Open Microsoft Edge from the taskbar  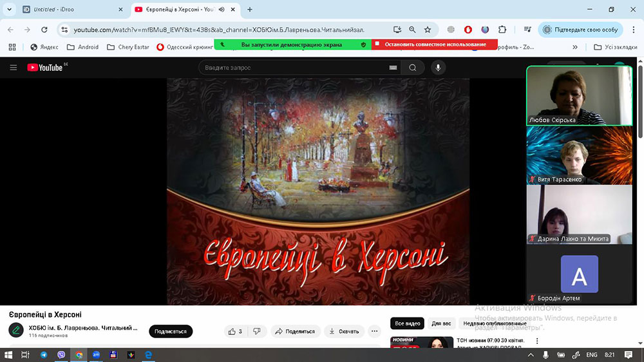(x=148, y=355)
